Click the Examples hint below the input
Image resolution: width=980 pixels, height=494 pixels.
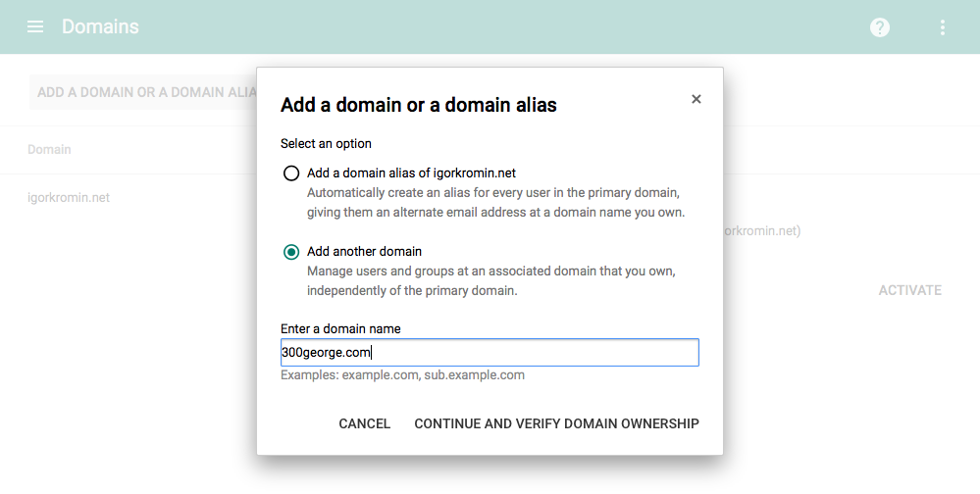coord(402,374)
